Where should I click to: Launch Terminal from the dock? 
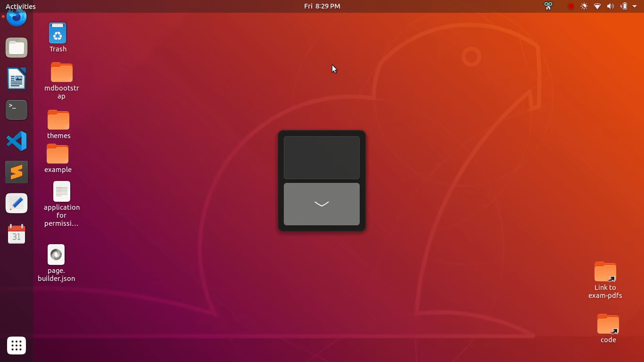pyautogui.click(x=16, y=110)
